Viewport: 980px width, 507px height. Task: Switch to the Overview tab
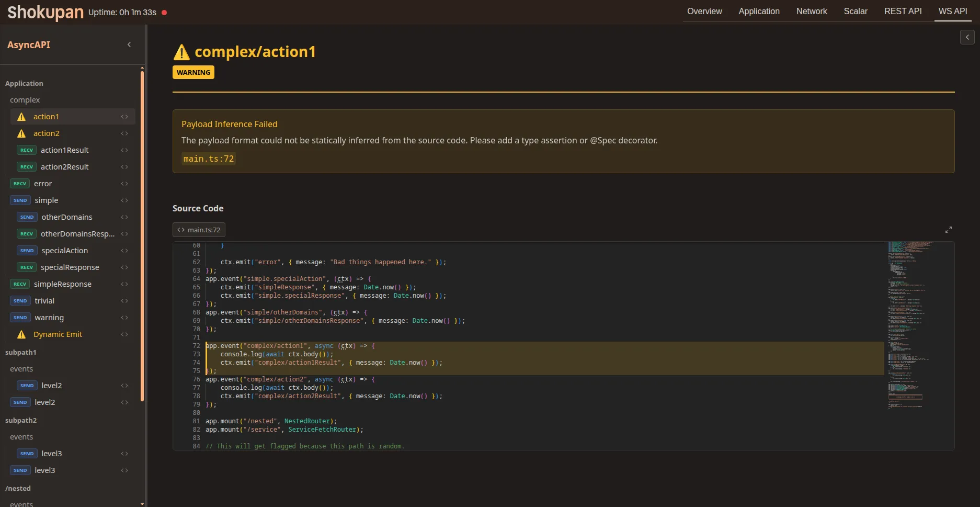pyautogui.click(x=704, y=11)
